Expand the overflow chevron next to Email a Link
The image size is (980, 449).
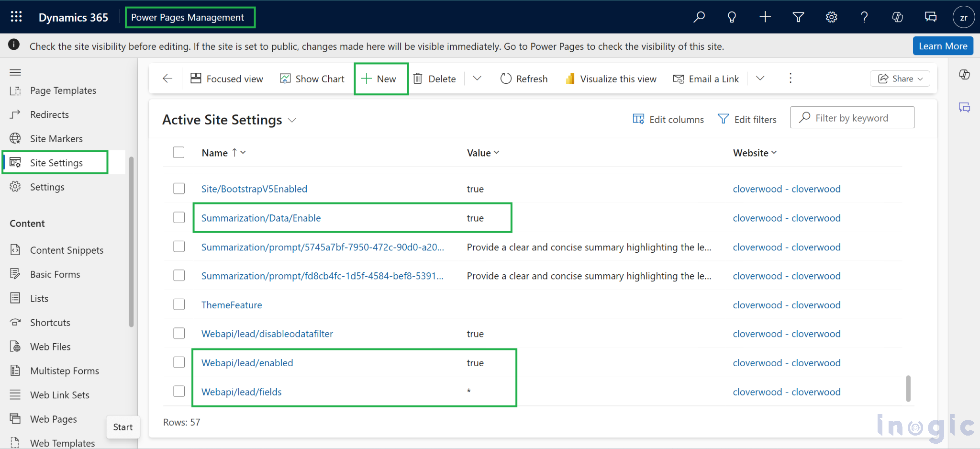coord(760,79)
